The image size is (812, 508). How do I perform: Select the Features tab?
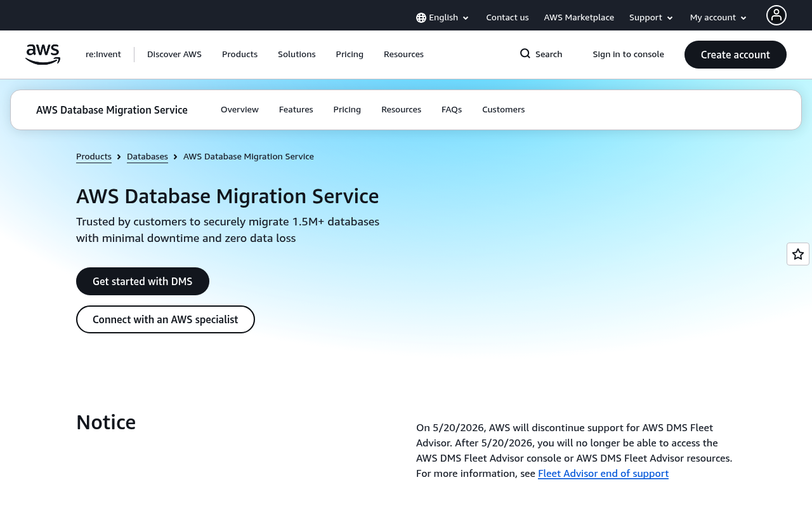pyautogui.click(x=296, y=110)
